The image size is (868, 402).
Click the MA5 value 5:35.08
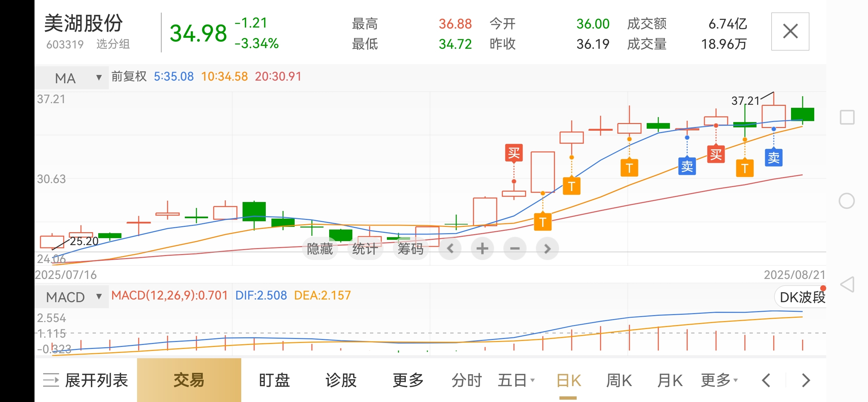tap(174, 77)
